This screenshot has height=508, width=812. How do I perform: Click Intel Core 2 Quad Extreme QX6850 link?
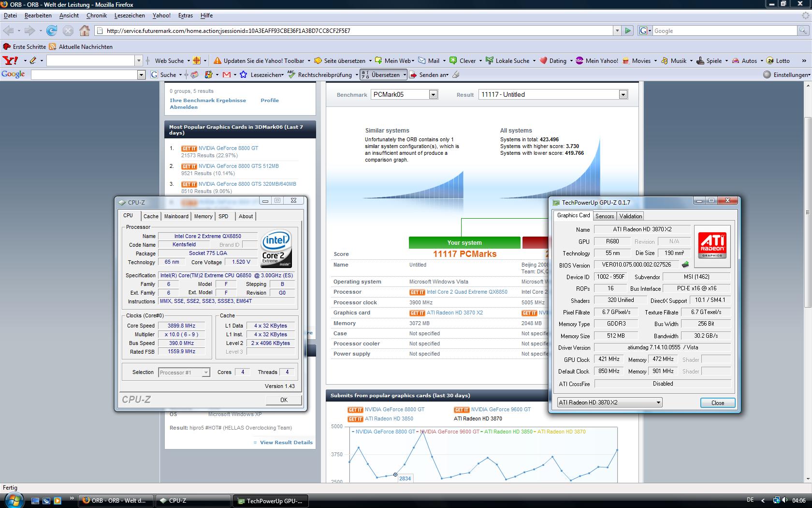point(467,292)
